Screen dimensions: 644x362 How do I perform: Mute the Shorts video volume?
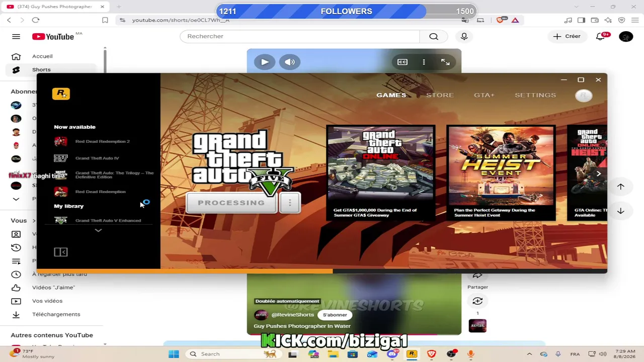(290, 62)
